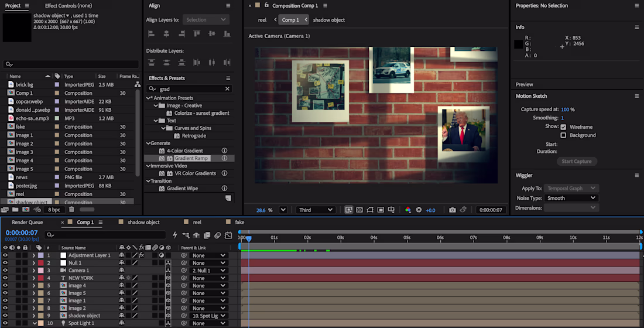This screenshot has height=328, width=644.
Task: Switch to shadow object timeline tab
Action: tap(143, 223)
